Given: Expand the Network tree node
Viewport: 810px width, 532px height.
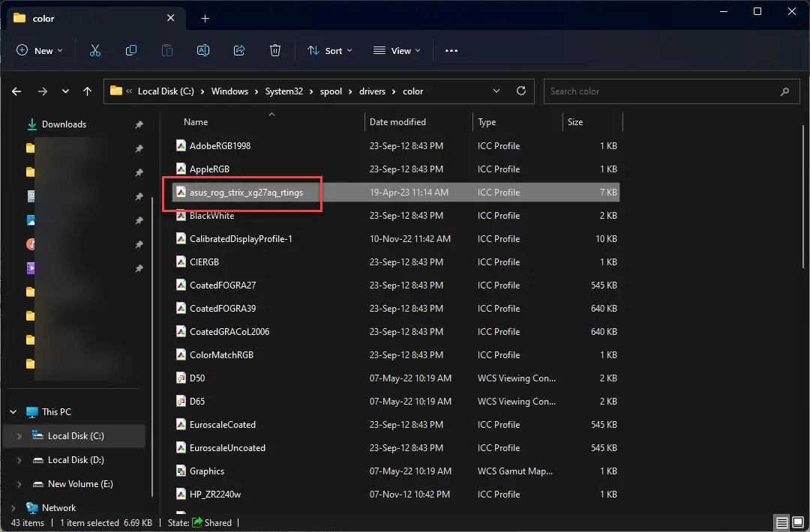Looking at the screenshot, I should point(13,508).
